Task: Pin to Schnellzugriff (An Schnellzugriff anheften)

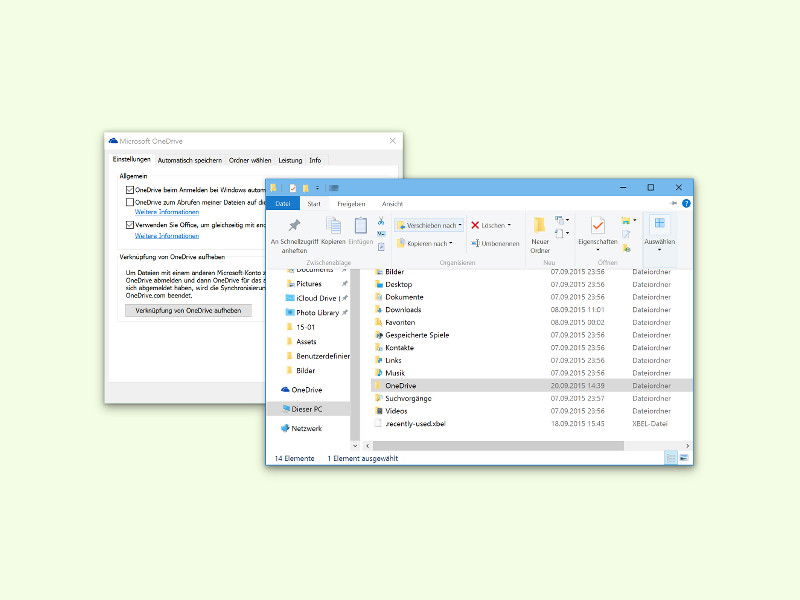Action: (x=294, y=236)
